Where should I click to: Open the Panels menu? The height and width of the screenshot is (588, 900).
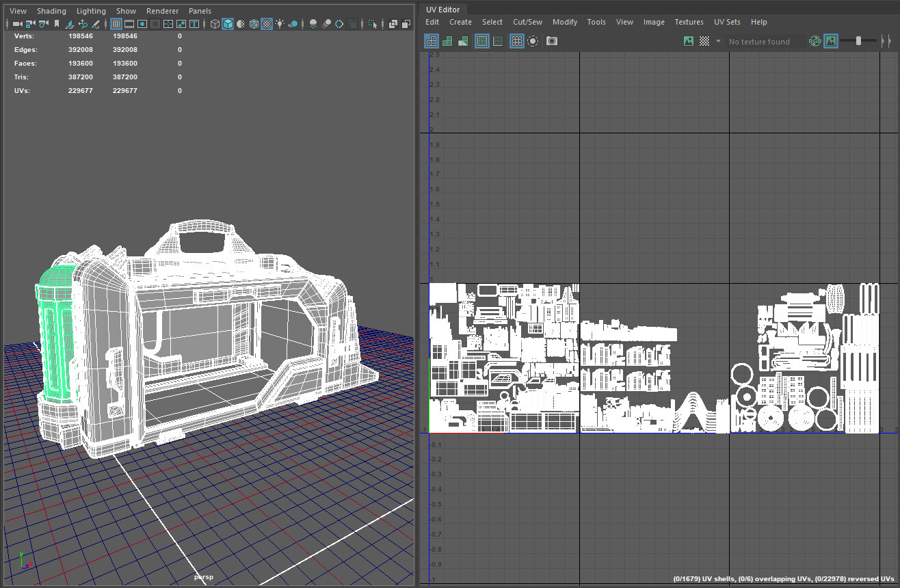[x=200, y=11]
